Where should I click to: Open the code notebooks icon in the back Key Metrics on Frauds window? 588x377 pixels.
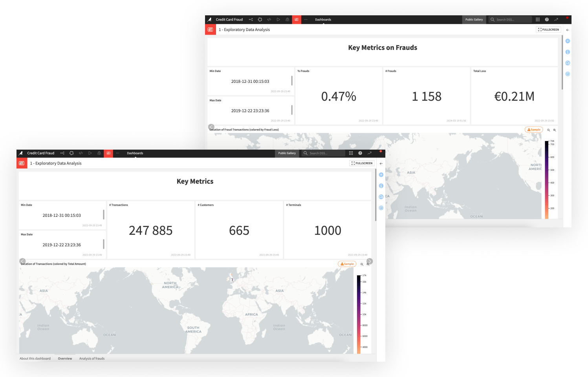[269, 19]
